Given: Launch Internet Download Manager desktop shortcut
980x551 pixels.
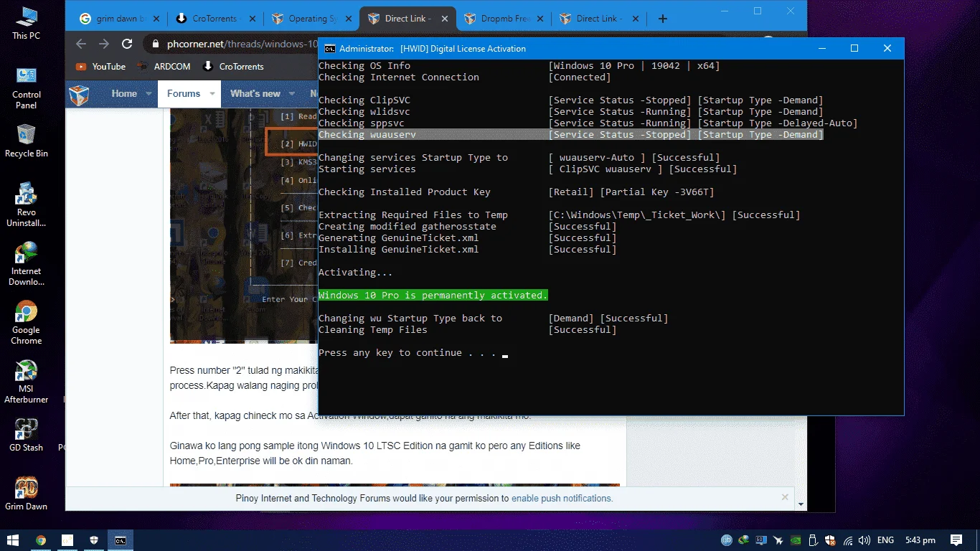Looking at the screenshot, I should coord(26,263).
